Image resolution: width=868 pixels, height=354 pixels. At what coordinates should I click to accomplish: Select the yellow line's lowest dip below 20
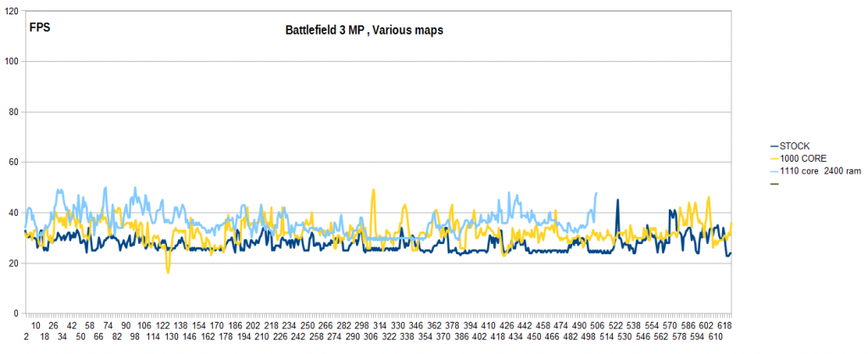tap(168, 272)
